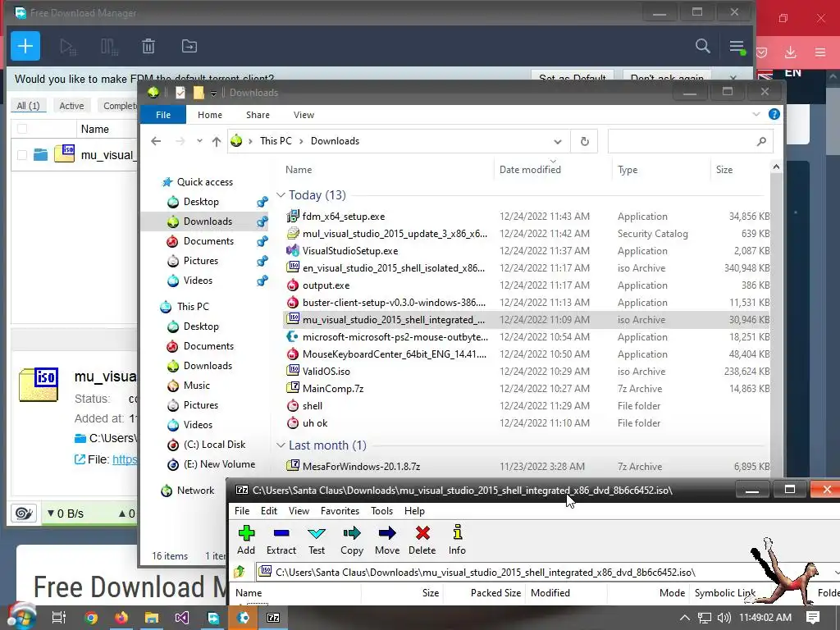Click the Task View taskbar icon
The width and height of the screenshot is (840, 630).
click(59, 618)
